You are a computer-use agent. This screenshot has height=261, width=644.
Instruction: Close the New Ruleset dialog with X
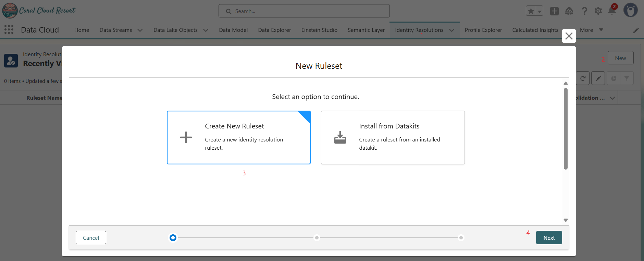(x=569, y=36)
